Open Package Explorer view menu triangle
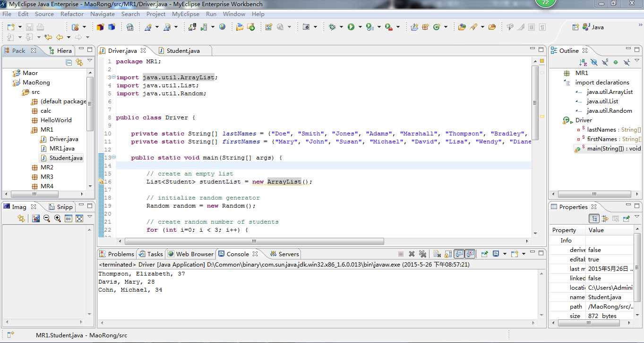The height and width of the screenshot is (343, 644). (89, 61)
